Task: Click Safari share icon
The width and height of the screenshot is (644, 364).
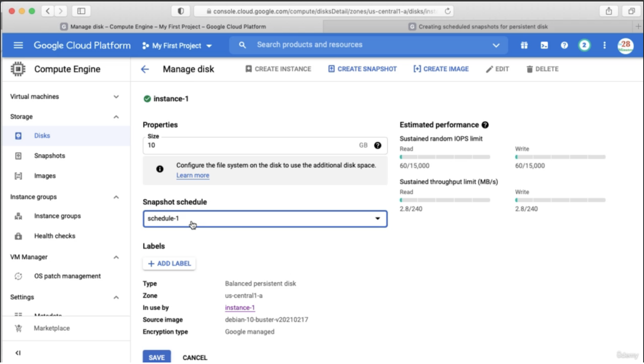Action: [x=609, y=11]
